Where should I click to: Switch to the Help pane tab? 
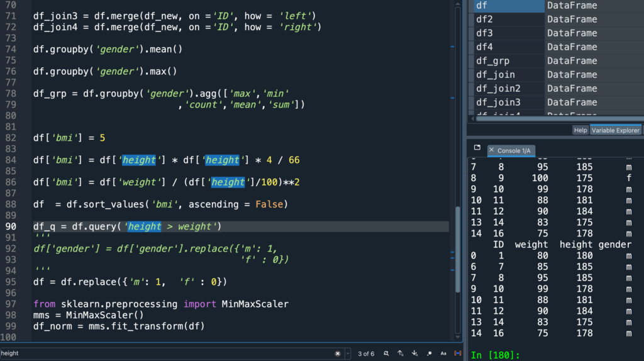click(x=580, y=130)
